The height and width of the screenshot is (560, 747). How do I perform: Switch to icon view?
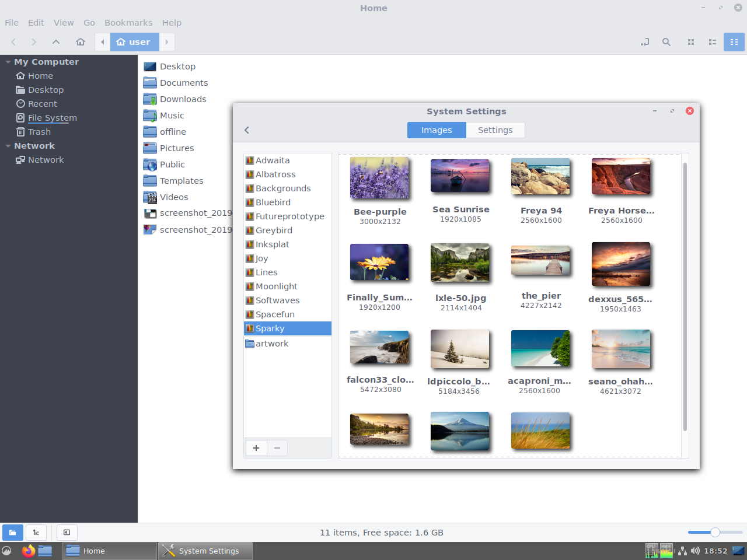pyautogui.click(x=691, y=42)
